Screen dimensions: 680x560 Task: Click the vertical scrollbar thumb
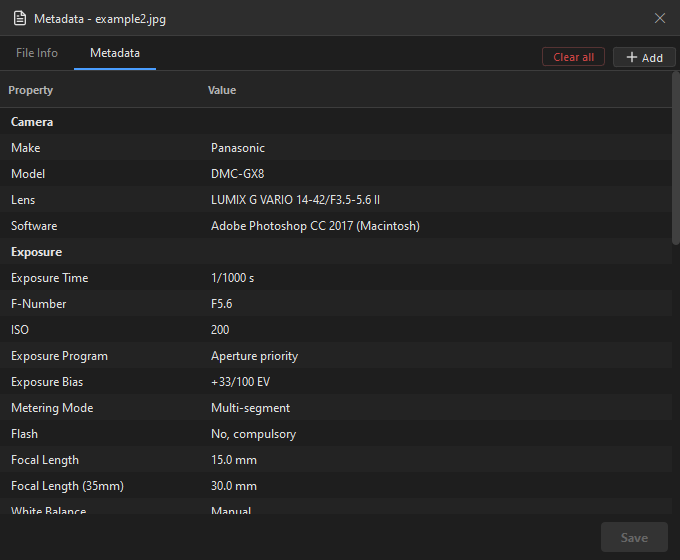click(676, 158)
